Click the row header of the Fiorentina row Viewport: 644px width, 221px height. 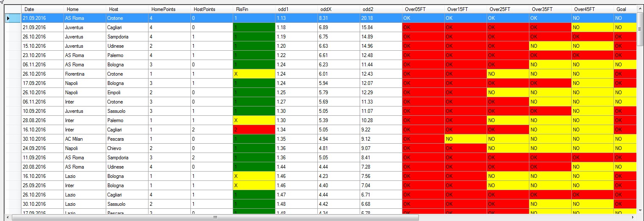[13, 74]
